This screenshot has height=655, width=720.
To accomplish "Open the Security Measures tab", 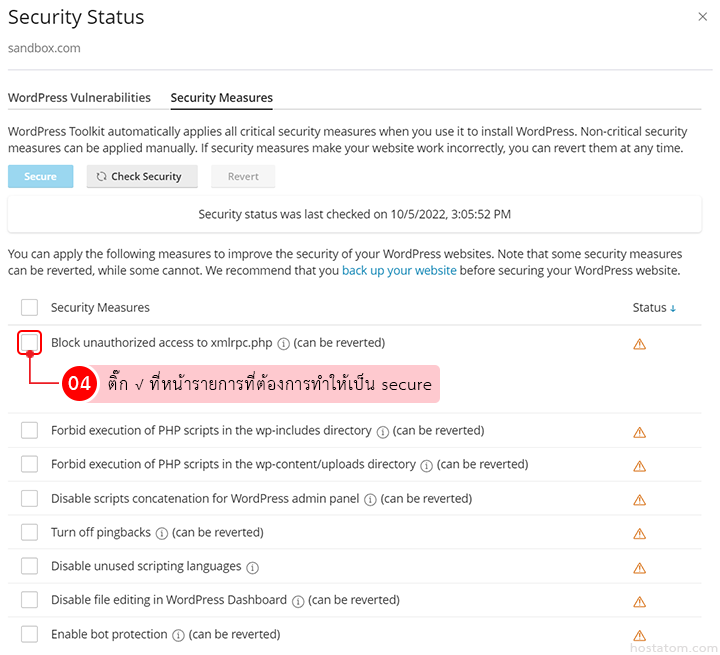I will coord(222,98).
